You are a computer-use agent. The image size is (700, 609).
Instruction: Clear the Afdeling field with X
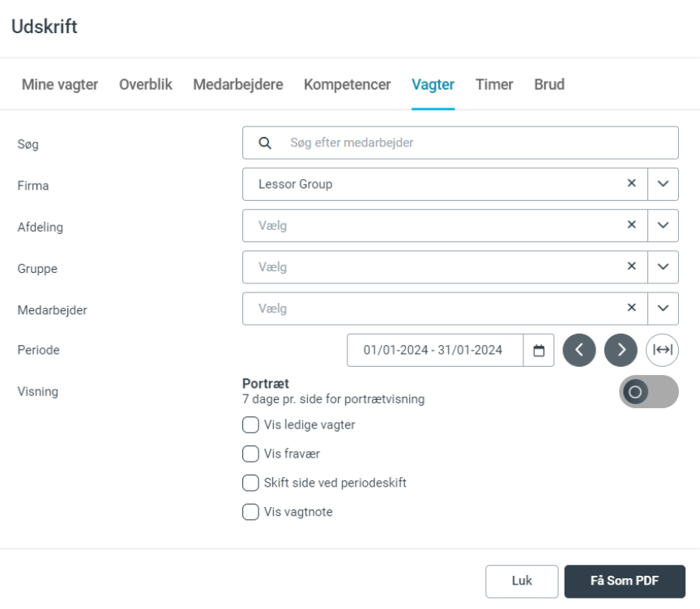[631, 225]
